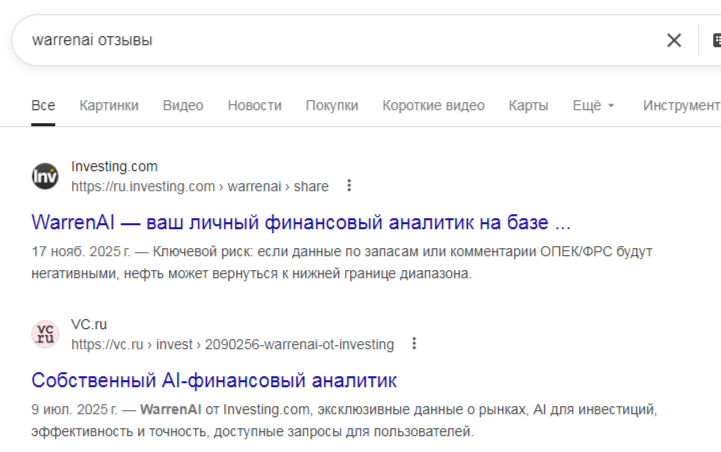Open the 'Новости' tab
This screenshot has height=452, width=721.
pyautogui.click(x=255, y=105)
